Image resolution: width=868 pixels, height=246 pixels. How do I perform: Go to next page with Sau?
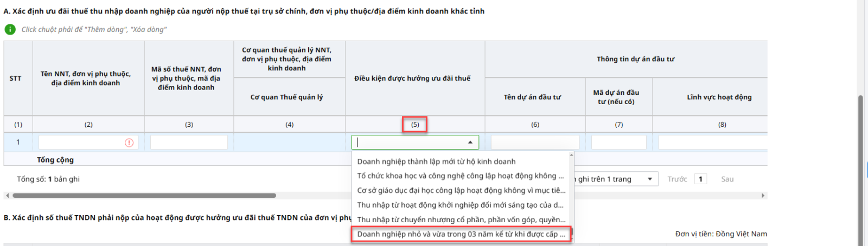click(x=727, y=179)
